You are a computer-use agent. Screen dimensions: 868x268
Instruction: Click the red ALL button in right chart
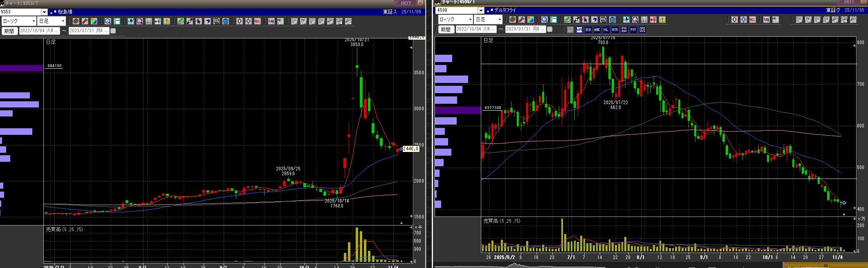pos(753,20)
